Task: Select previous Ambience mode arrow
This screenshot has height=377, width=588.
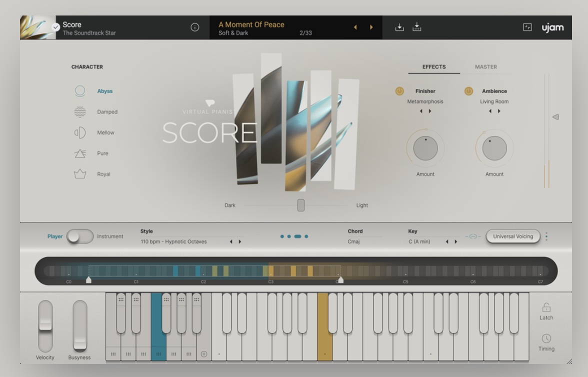Action: tap(490, 111)
